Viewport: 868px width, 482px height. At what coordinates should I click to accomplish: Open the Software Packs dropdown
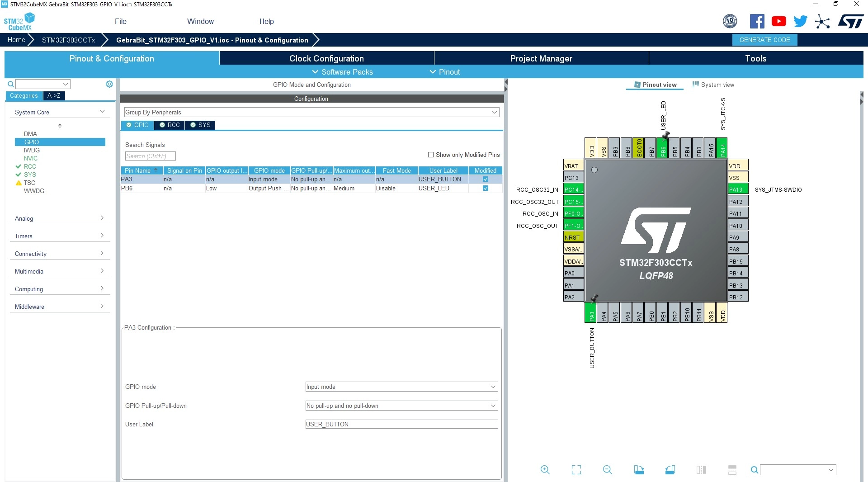tap(343, 72)
